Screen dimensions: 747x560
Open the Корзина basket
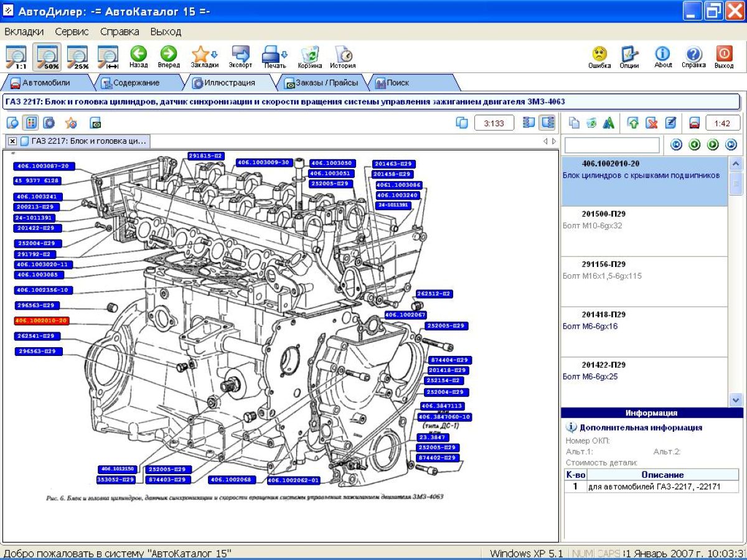click(x=310, y=57)
